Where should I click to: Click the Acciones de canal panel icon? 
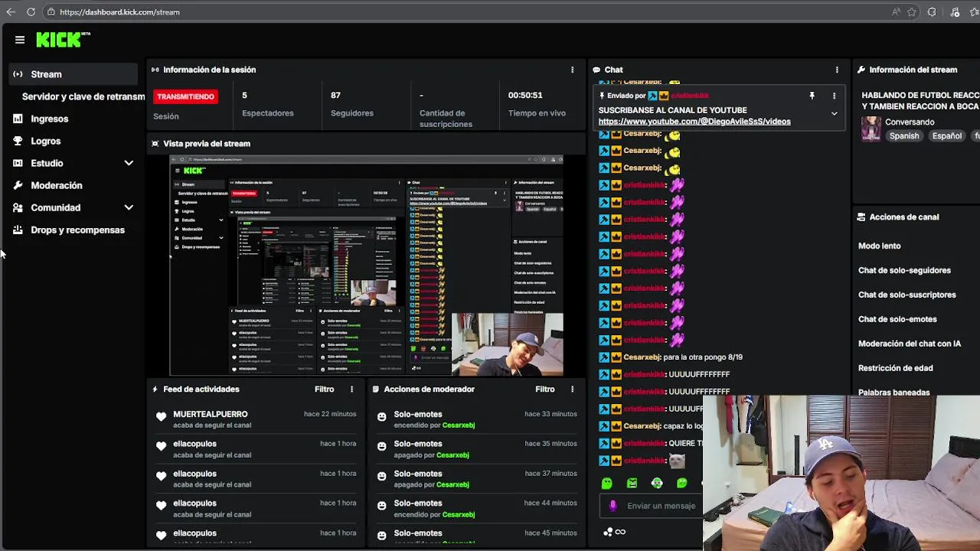tap(861, 217)
